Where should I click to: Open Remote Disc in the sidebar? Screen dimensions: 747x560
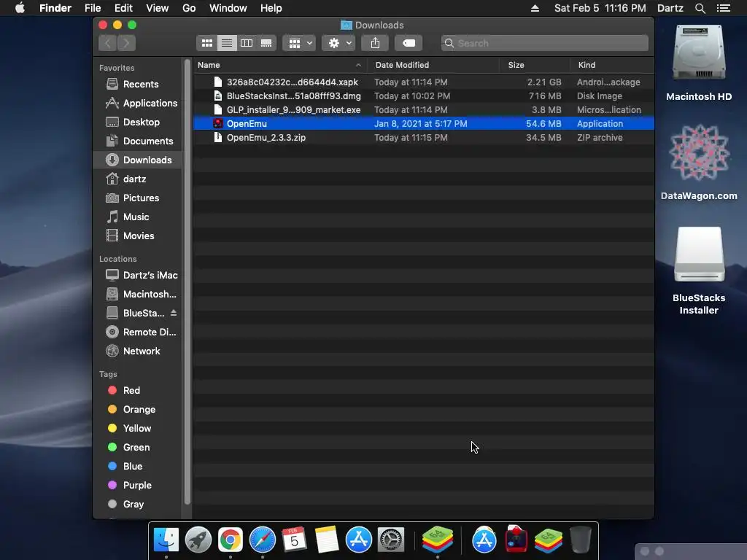point(138,332)
